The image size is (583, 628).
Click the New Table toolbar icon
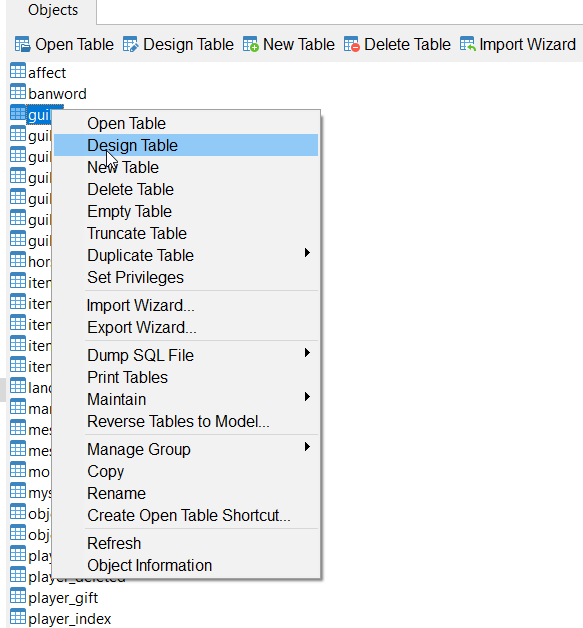(x=251, y=44)
